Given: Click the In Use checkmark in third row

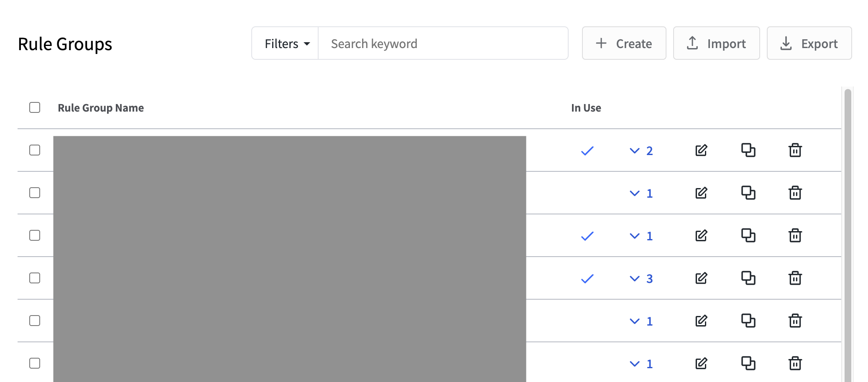Looking at the screenshot, I should (587, 236).
